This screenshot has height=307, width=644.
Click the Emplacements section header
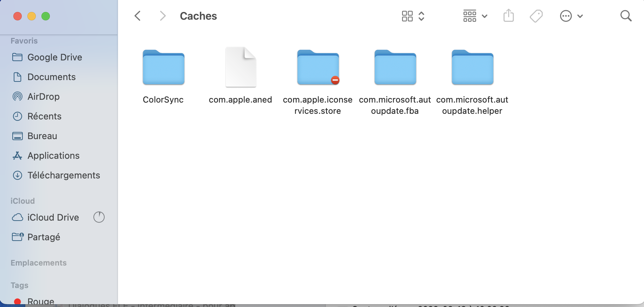point(39,263)
